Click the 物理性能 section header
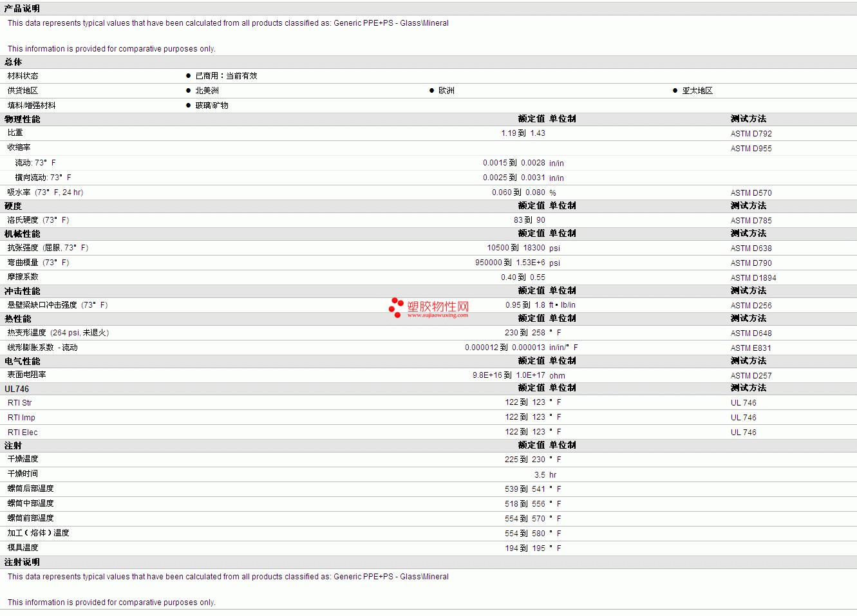Image resolution: width=857 pixels, height=616 pixels. (22, 119)
